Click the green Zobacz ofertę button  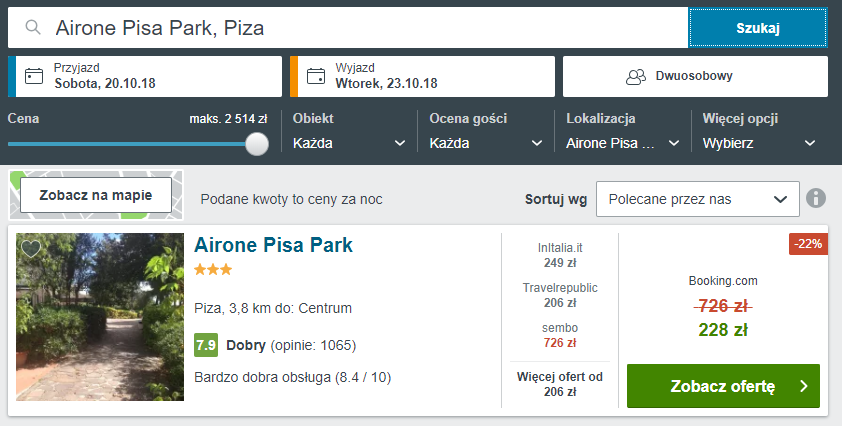[x=723, y=386]
